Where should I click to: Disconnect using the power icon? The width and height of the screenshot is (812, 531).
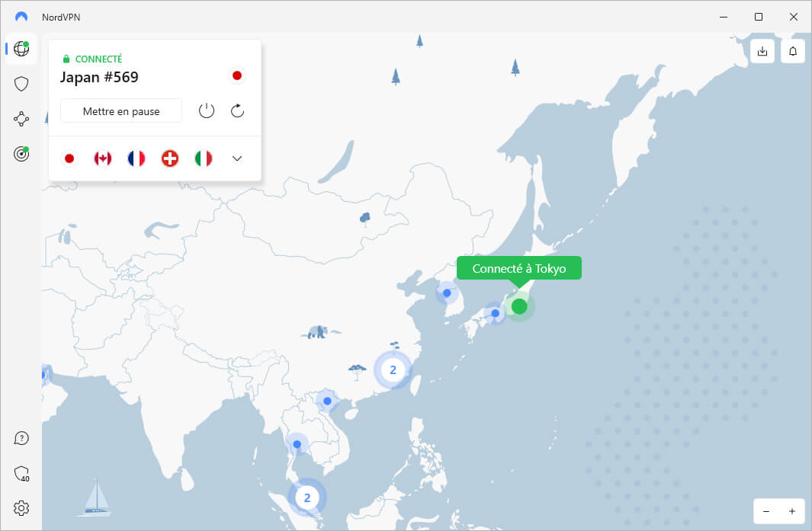(x=206, y=110)
